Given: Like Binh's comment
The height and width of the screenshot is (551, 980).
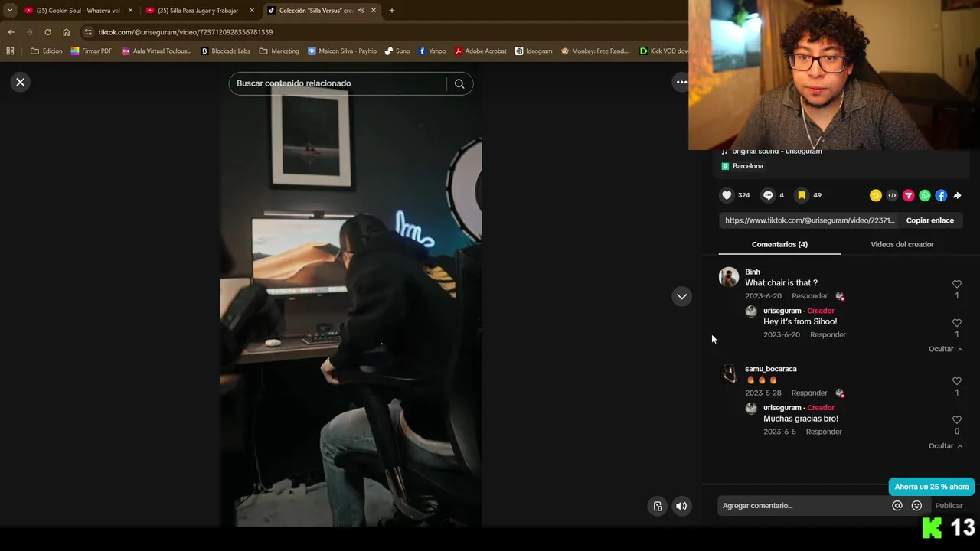Looking at the screenshot, I should tap(957, 284).
